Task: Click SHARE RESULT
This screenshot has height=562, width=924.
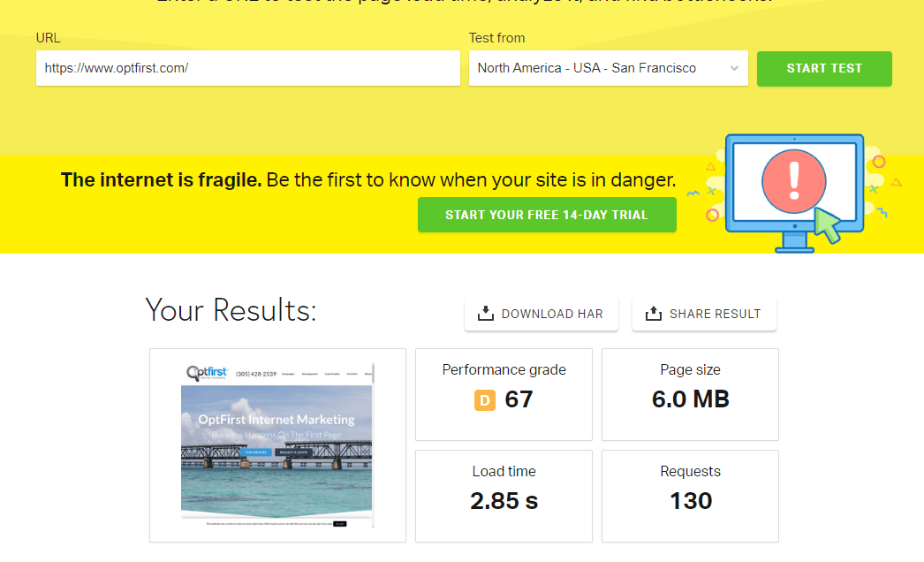Action: [704, 314]
